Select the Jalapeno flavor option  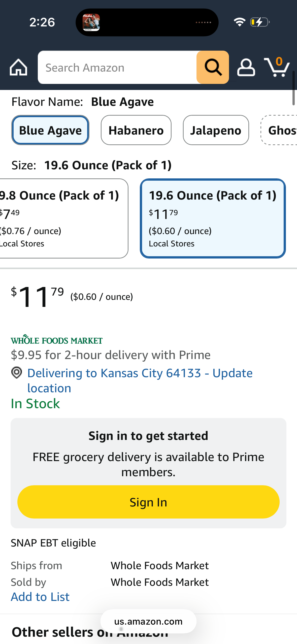tap(216, 130)
